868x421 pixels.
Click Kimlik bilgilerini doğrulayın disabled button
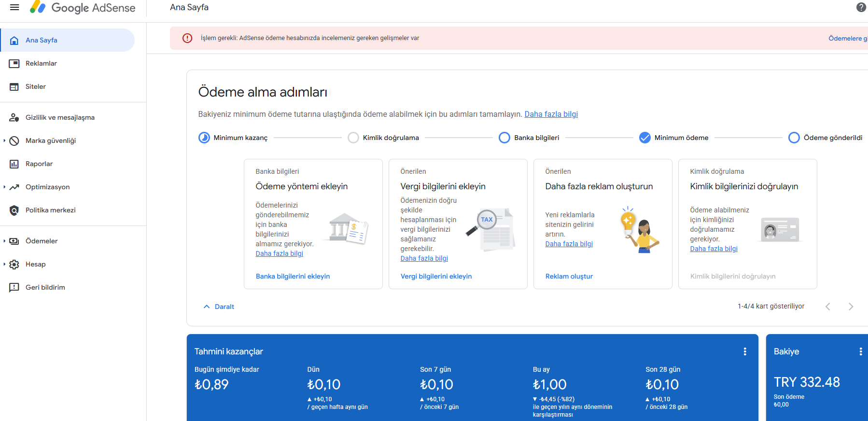(x=733, y=276)
